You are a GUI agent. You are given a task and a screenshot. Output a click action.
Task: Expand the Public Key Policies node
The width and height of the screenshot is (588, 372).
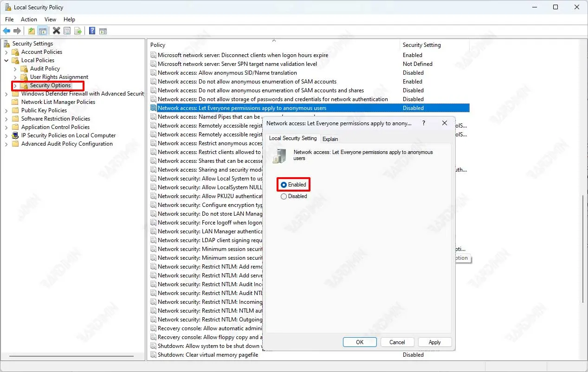tap(6, 110)
